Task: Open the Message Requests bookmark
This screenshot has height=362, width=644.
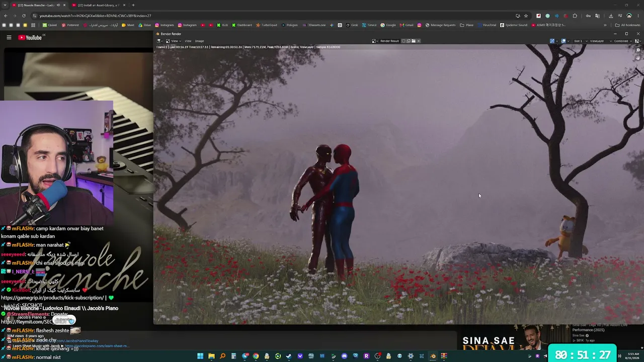Action: (x=440, y=25)
